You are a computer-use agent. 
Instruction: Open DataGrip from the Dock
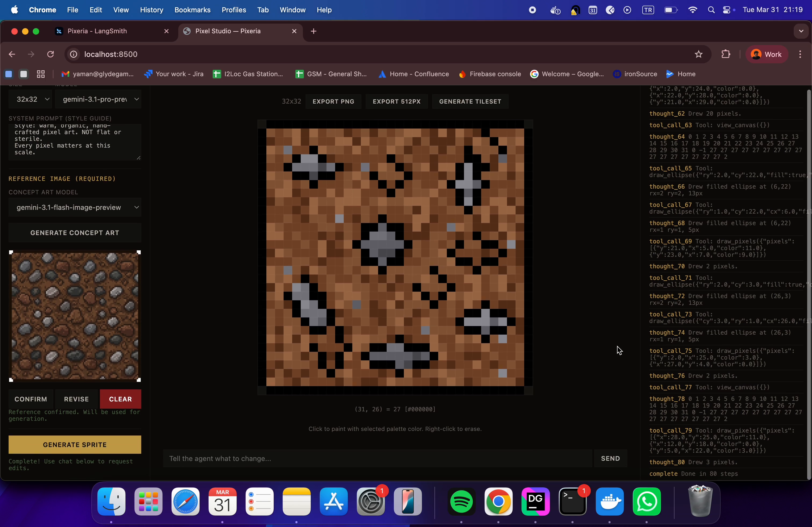(x=535, y=502)
